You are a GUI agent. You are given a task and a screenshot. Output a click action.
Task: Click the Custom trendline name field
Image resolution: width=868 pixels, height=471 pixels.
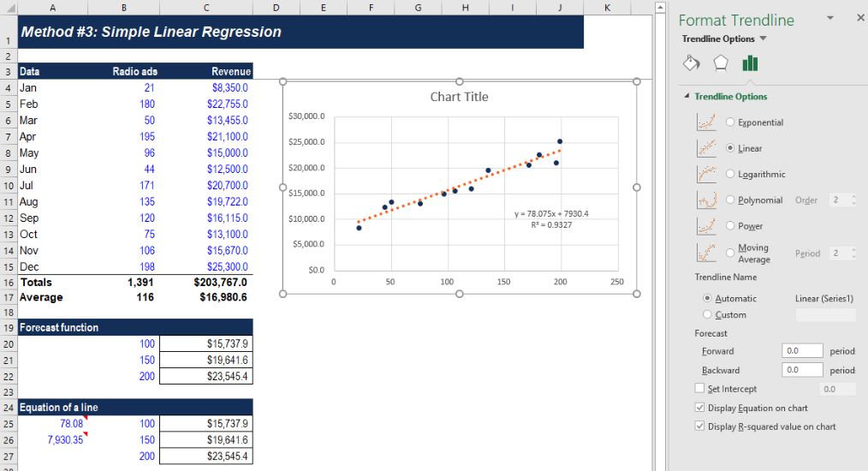point(825,315)
